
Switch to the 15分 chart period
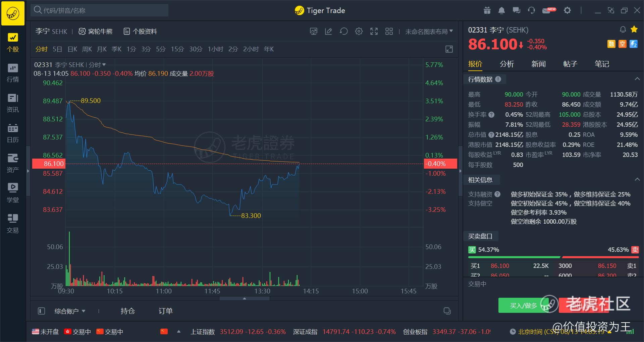pos(177,49)
